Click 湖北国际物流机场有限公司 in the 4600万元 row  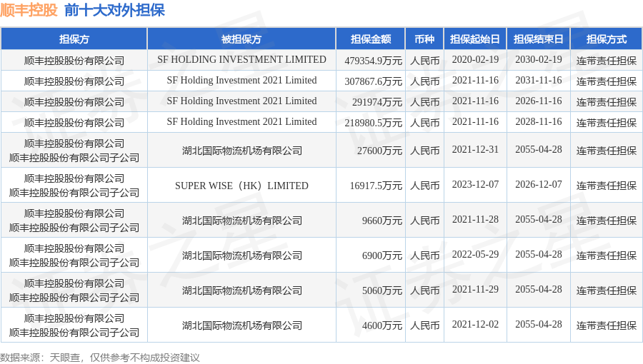242,326
